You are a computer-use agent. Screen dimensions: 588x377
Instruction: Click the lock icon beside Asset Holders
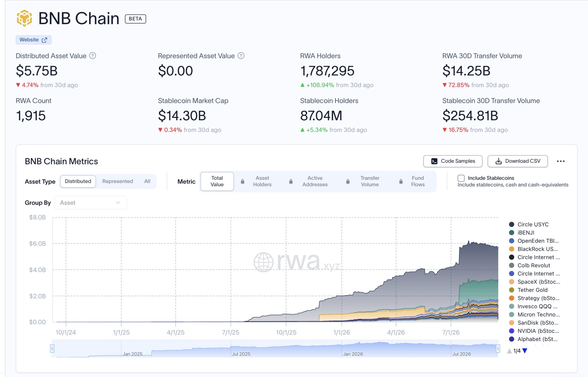[243, 182]
